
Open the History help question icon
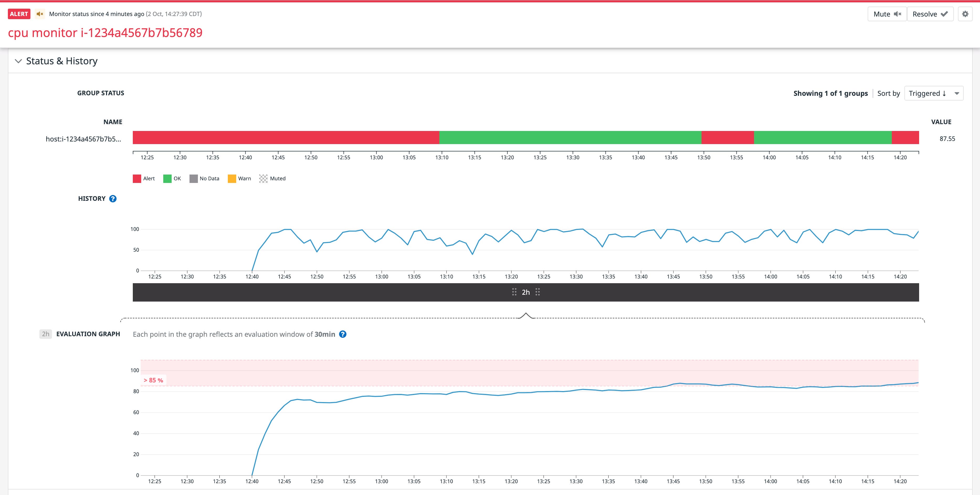coord(113,199)
